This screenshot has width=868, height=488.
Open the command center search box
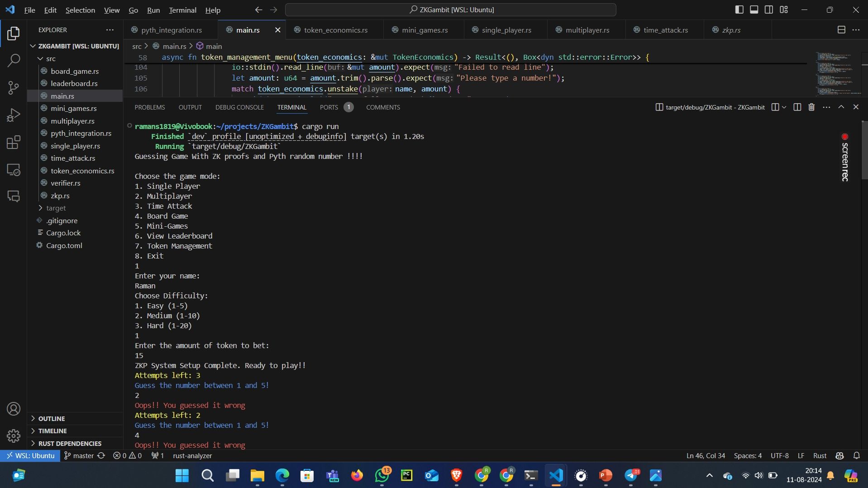[451, 10]
